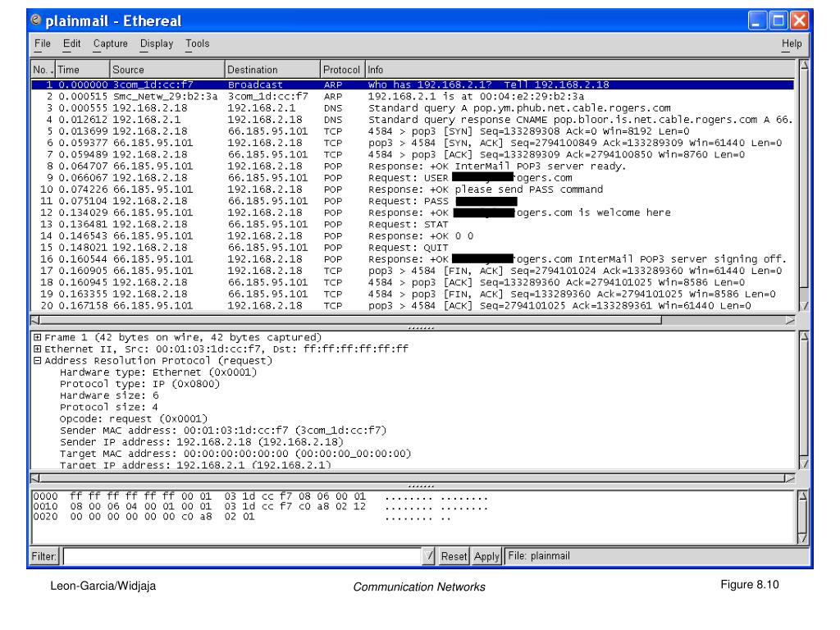Image resolution: width=840 pixels, height=630 pixels.
Task: Select packet 2 '192.168.2.1 is at' ARP reply
Action: click(413, 97)
